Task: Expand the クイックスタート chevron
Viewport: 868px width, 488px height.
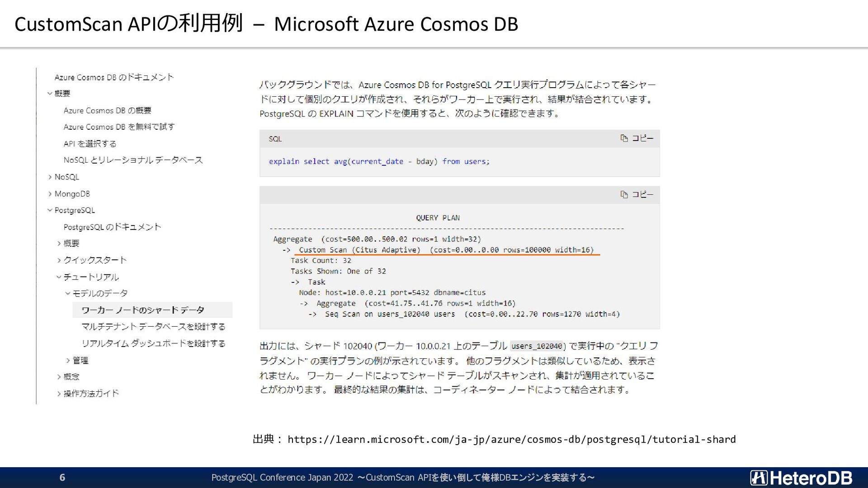Action: coord(59,260)
